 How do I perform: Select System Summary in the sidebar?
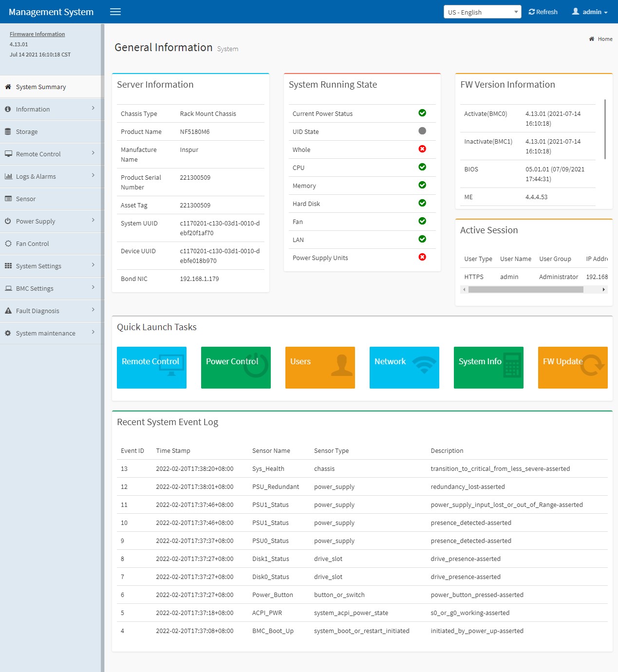[x=41, y=87]
